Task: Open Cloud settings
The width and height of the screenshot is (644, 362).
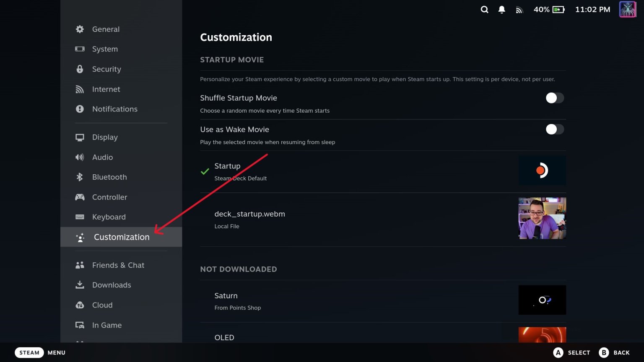Action: tap(121, 305)
